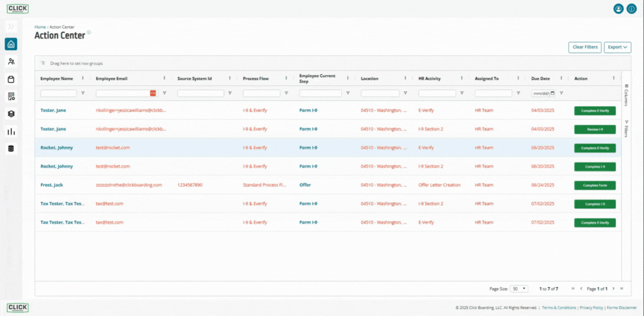Click the Clear Filters button
Viewport: 644px width, 316px height.
pyautogui.click(x=585, y=47)
